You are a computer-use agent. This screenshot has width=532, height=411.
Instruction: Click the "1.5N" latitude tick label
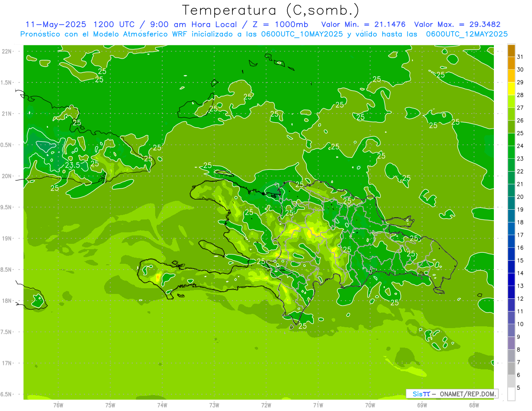click(6, 82)
